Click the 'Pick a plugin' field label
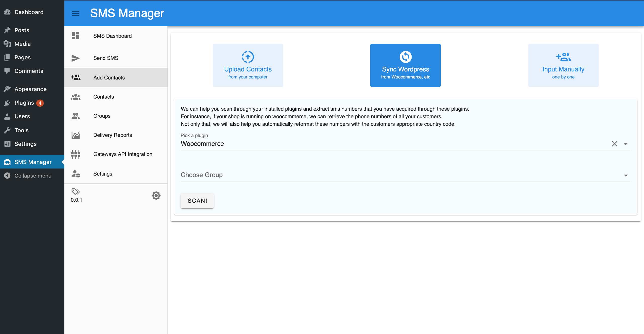Screen dimensions: 644x334 click(194, 135)
